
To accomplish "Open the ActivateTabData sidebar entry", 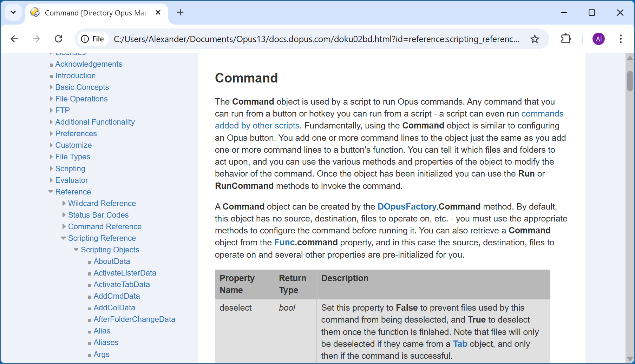I will (x=122, y=285).
